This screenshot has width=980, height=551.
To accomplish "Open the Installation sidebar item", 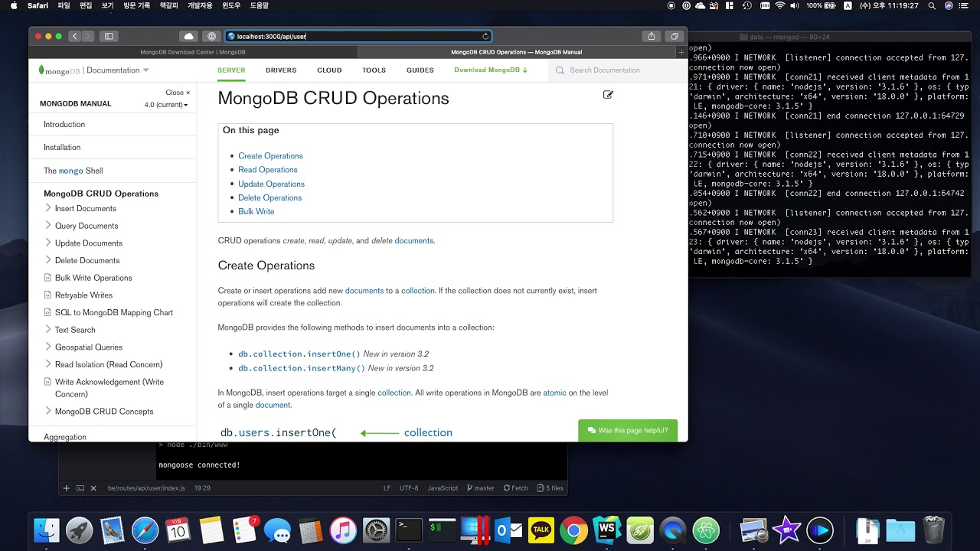I will point(62,147).
